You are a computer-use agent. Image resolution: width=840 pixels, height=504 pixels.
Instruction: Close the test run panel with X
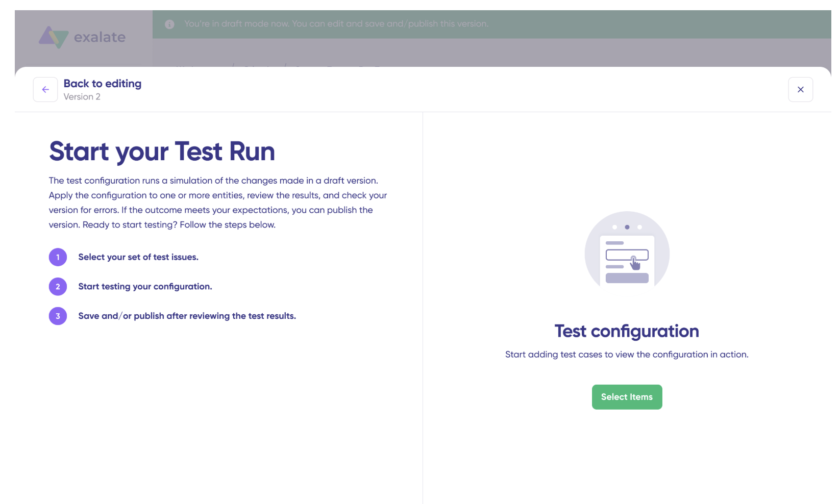click(x=801, y=90)
